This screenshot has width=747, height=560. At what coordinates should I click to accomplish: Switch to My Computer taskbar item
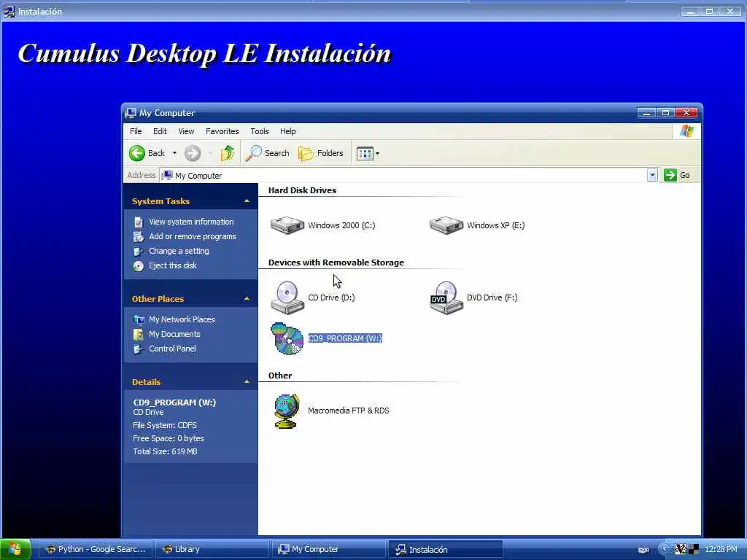(x=329, y=549)
